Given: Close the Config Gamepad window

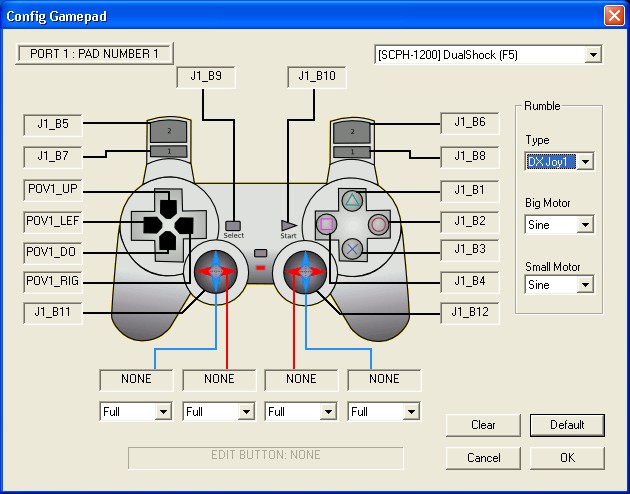Looking at the screenshot, I should click(x=614, y=16).
